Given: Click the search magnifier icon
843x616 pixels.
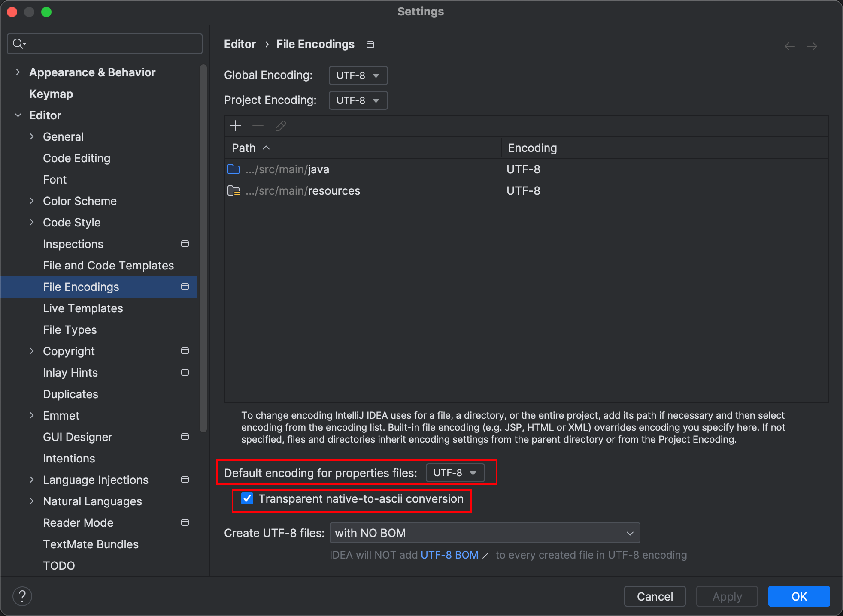Looking at the screenshot, I should tap(18, 43).
